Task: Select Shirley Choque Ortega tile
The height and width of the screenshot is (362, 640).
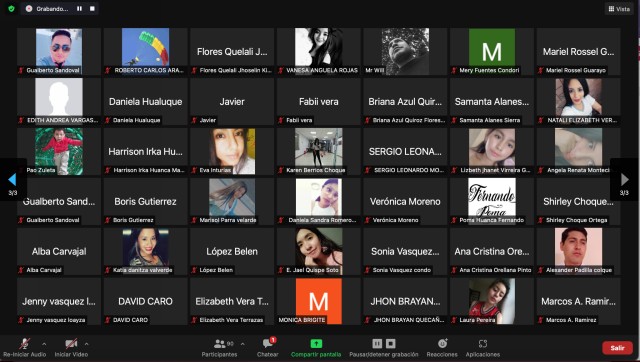Action: 578,202
